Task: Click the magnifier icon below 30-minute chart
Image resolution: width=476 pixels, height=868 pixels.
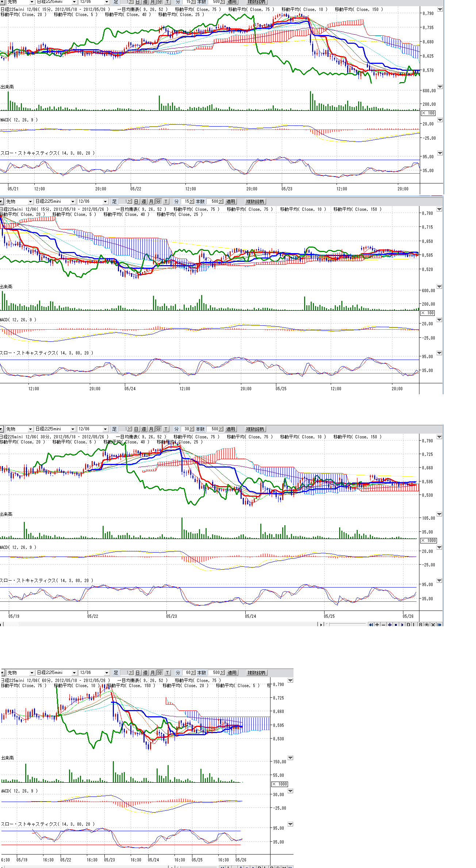Action: coord(427,625)
